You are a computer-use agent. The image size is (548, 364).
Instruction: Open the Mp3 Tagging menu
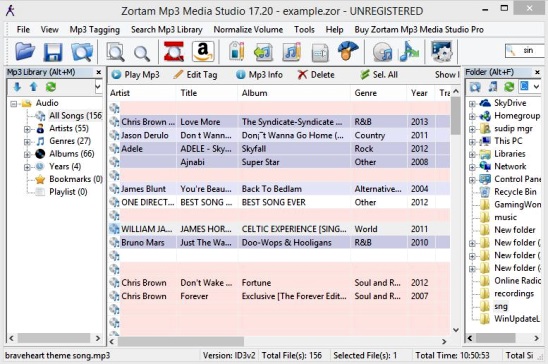point(94,30)
